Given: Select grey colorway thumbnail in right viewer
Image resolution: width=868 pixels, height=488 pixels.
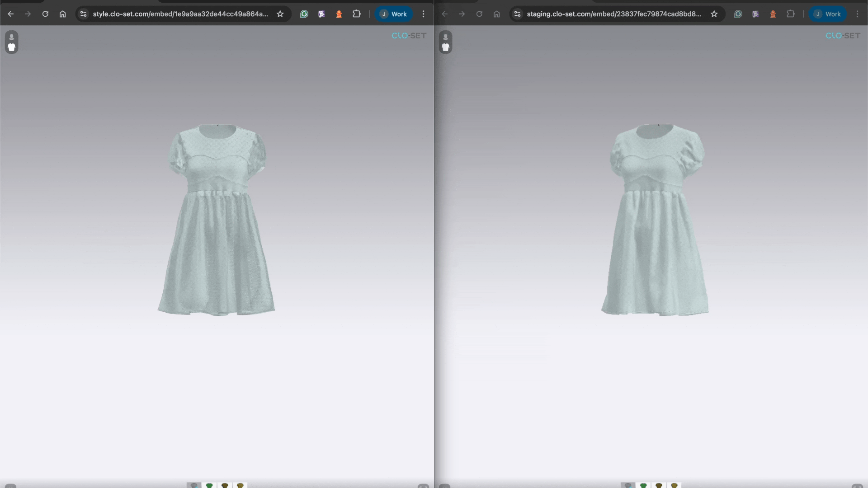Looking at the screenshot, I should 628,485.
